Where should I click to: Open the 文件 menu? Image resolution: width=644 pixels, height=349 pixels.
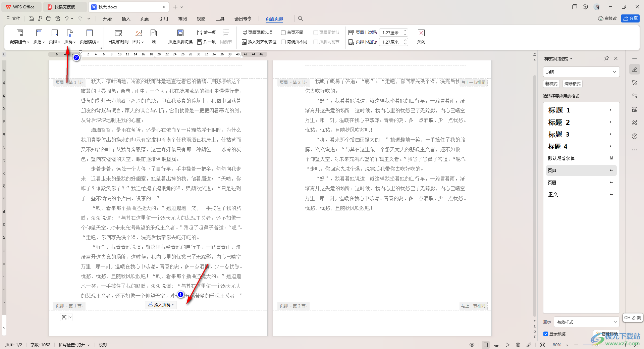coord(13,19)
